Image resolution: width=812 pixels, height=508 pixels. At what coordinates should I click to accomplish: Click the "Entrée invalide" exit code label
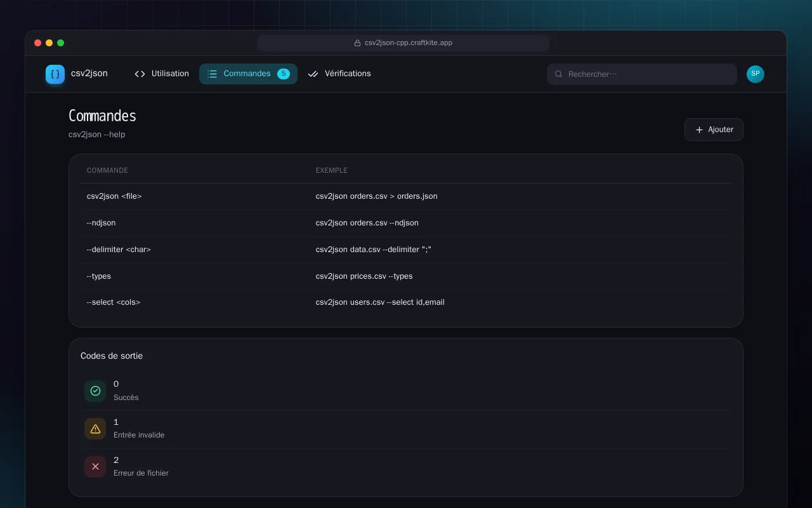(x=139, y=435)
